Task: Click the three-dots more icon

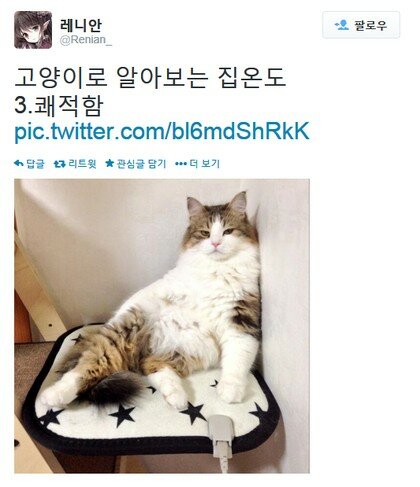Action: tap(181, 164)
